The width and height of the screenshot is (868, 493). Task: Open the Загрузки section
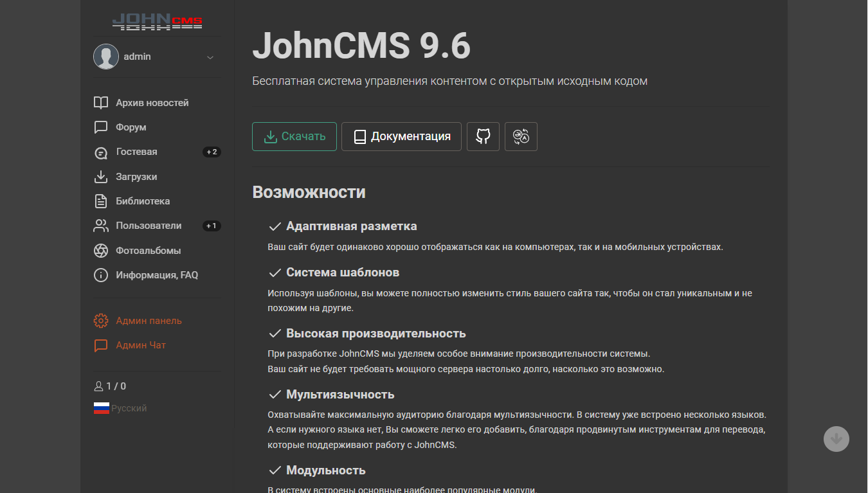coord(137,177)
